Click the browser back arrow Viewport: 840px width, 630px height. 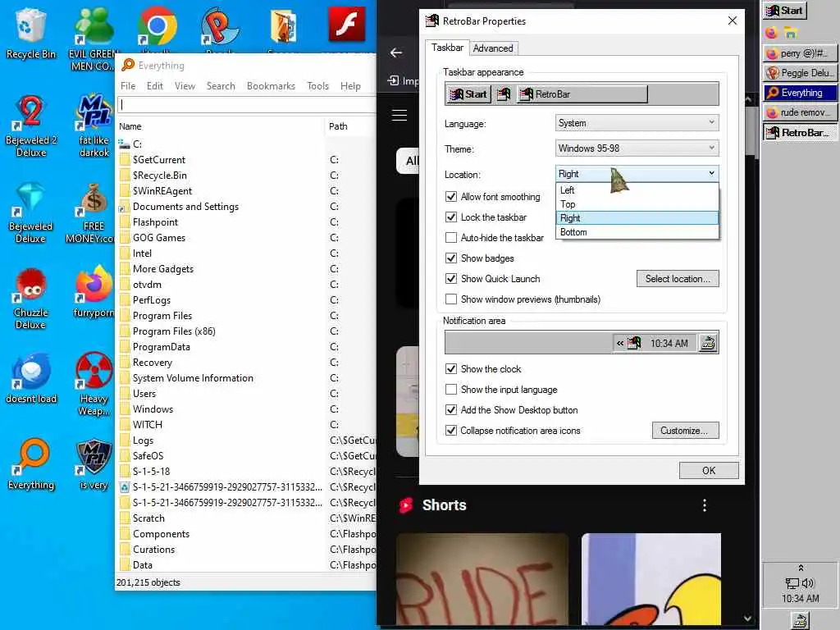[396, 52]
